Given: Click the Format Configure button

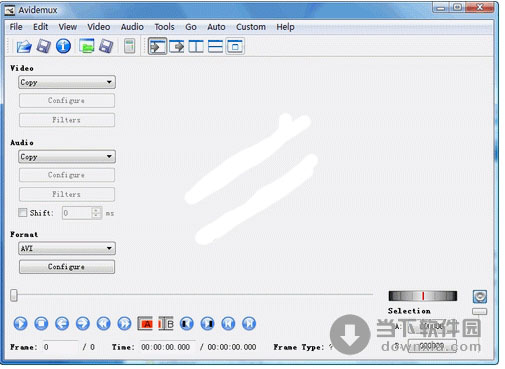Looking at the screenshot, I should coord(67,267).
